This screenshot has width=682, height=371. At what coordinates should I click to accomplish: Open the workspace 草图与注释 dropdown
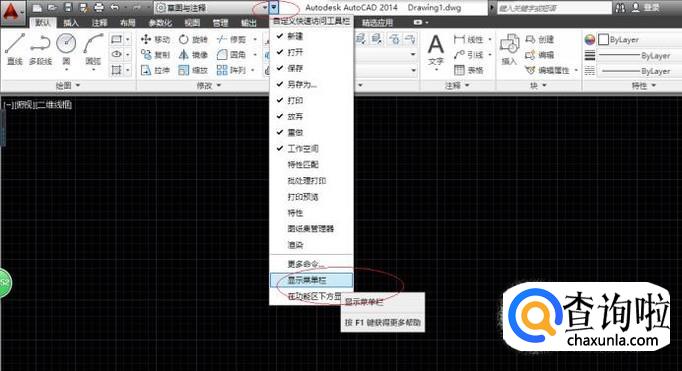click(212, 7)
